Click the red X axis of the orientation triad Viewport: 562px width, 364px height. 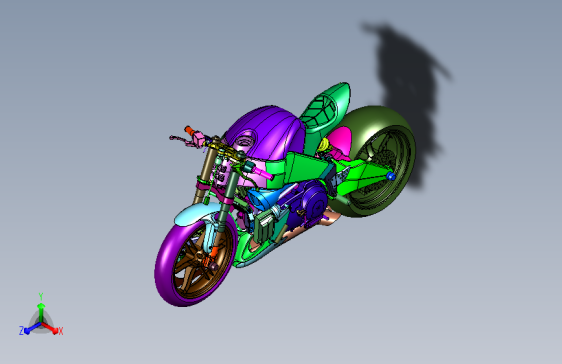tap(50, 328)
